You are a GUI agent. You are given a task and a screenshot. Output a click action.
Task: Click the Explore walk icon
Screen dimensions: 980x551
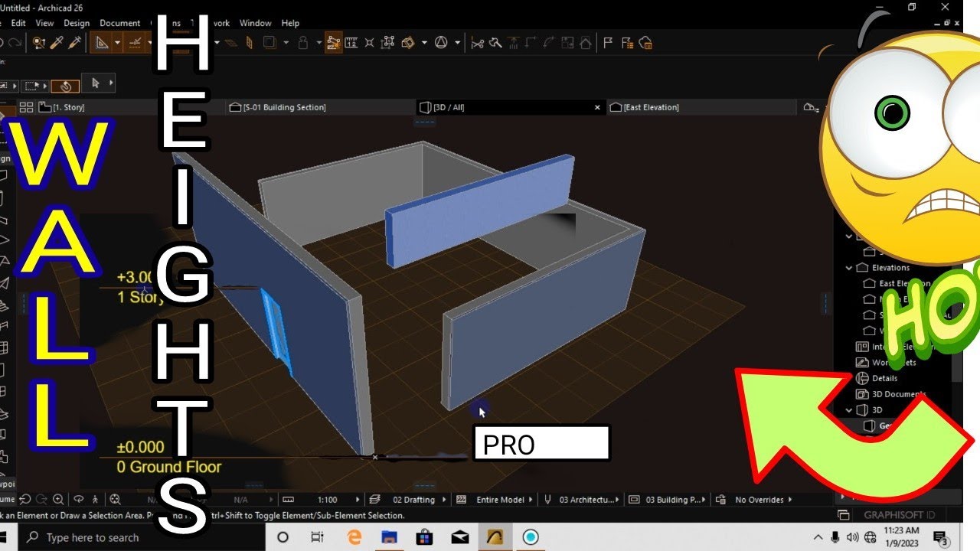[x=95, y=500]
